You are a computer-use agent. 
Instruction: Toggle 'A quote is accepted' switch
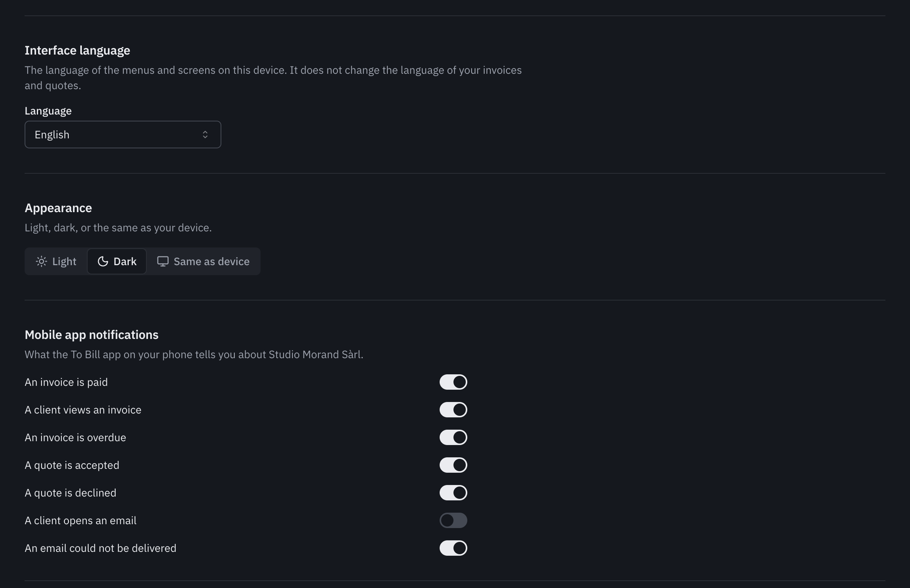coord(453,465)
